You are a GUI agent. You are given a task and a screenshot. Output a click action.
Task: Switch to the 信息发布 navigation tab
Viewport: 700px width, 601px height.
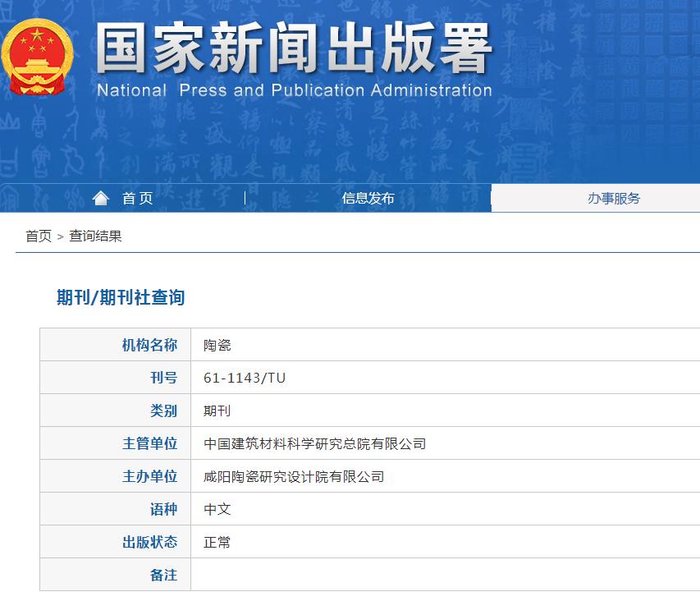(x=368, y=198)
